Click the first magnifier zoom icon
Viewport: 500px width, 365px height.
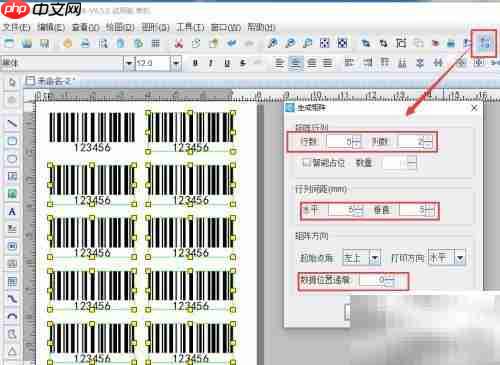[x=273, y=43]
